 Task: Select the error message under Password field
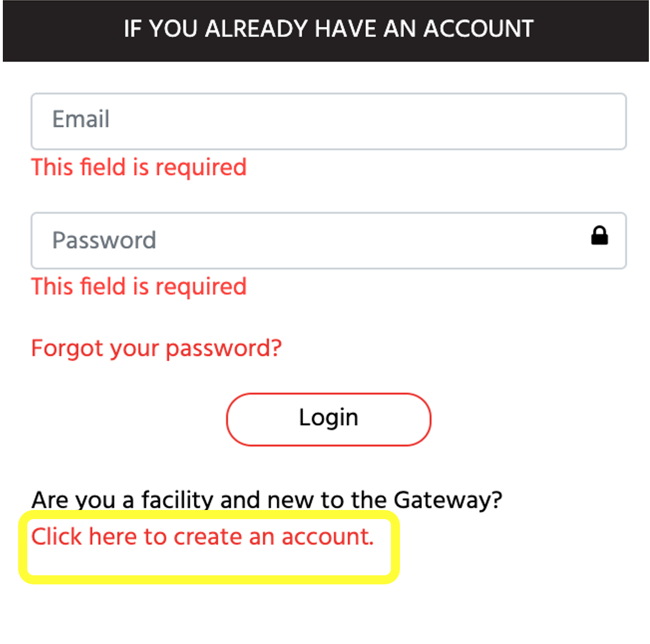pyautogui.click(x=139, y=287)
